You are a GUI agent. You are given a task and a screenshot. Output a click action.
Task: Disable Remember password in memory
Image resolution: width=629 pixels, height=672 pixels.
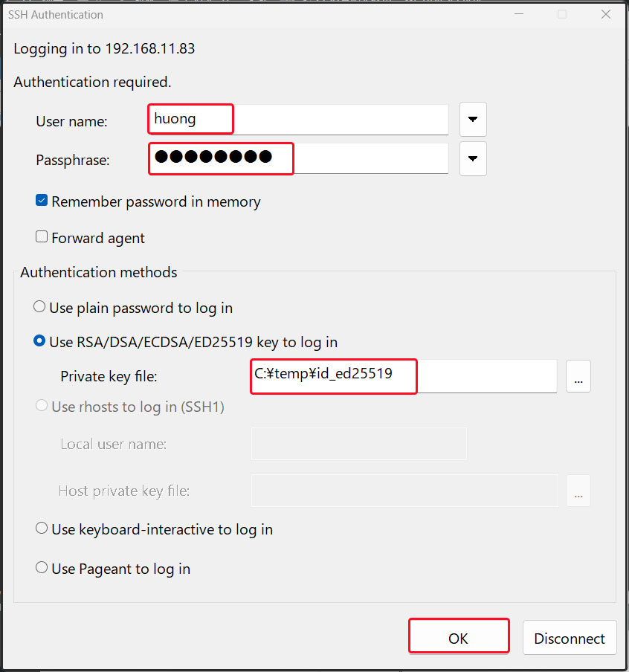42,201
